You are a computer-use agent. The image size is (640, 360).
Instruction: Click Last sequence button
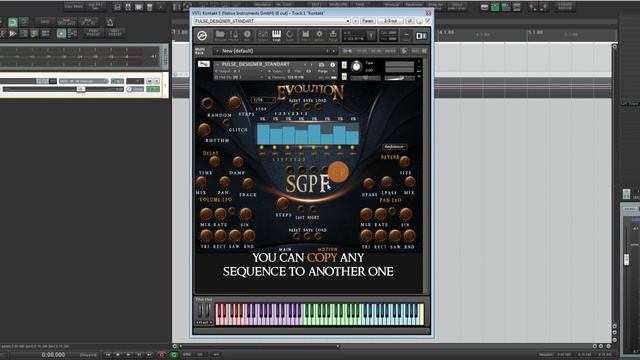[x=300, y=209]
